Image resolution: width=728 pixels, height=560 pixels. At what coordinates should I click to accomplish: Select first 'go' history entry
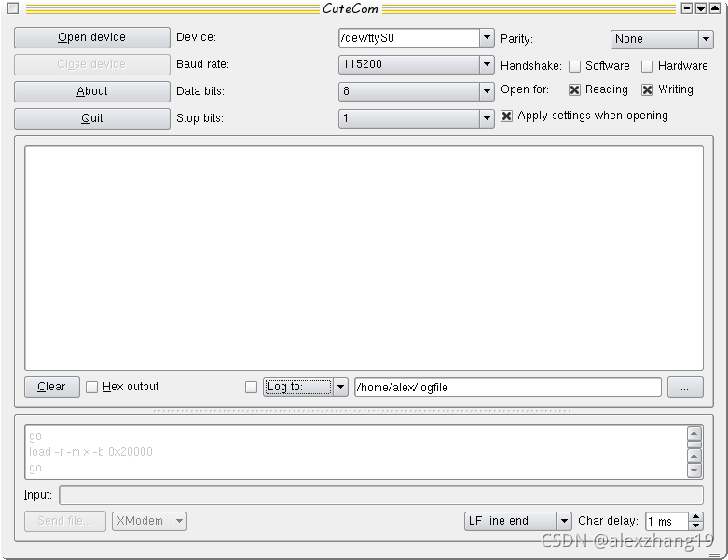pos(35,436)
